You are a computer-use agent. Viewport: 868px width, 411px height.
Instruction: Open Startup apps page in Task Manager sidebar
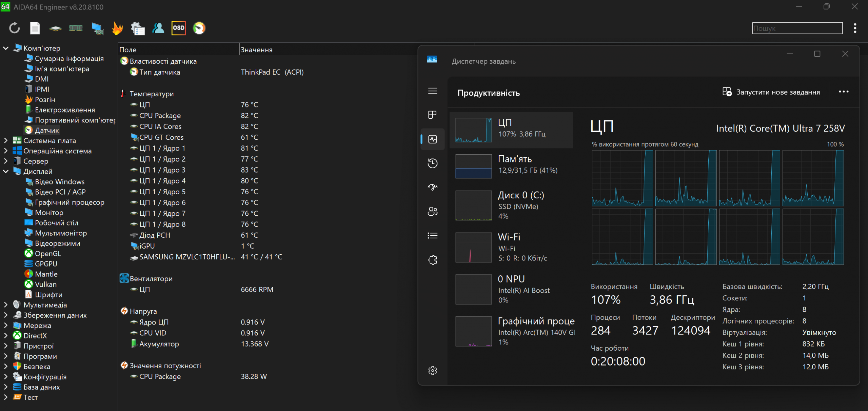432,187
